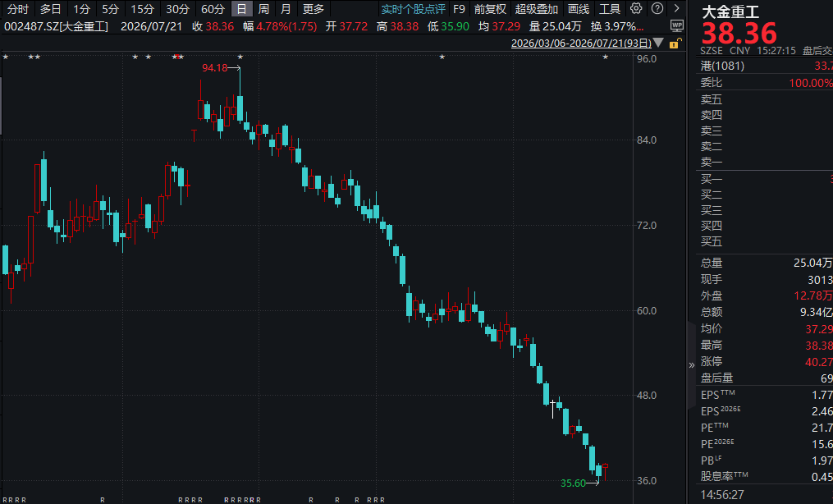Activate 画线 drawing tool
Viewport: 833px width, 504px height.
click(x=579, y=9)
